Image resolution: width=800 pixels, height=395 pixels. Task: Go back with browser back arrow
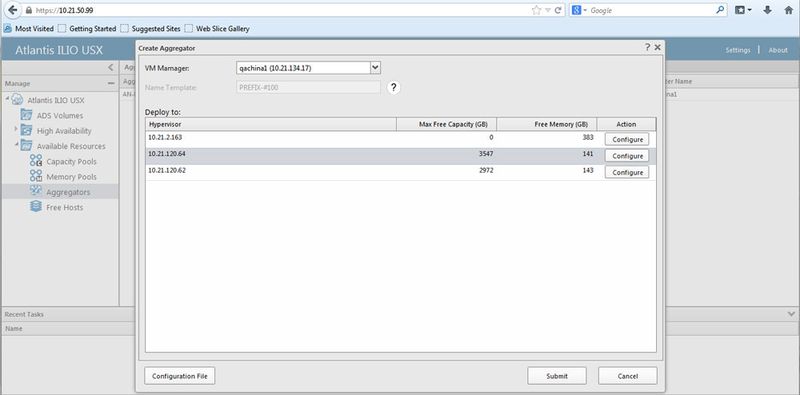pos(13,10)
